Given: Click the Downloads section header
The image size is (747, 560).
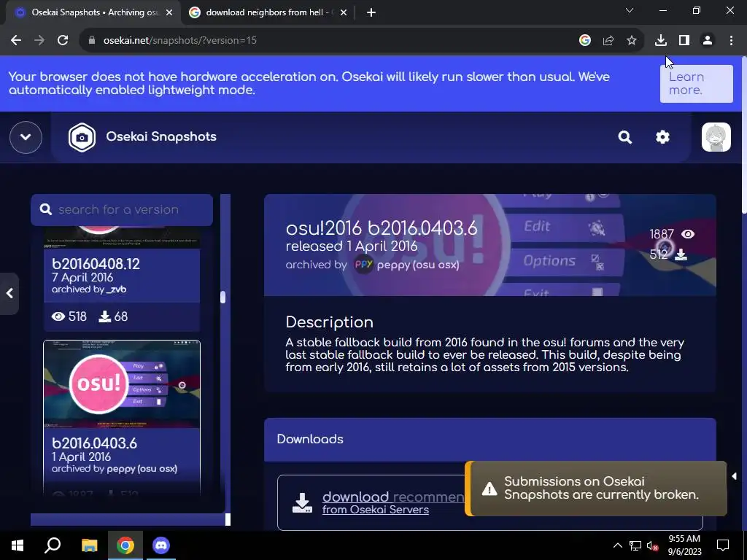Looking at the screenshot, I should click(490, 439).
